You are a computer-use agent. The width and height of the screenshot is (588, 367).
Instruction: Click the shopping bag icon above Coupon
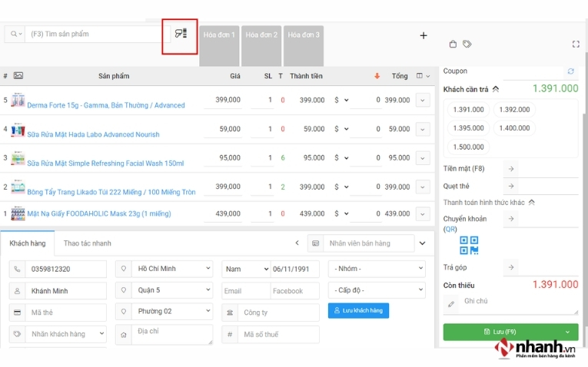453,45
